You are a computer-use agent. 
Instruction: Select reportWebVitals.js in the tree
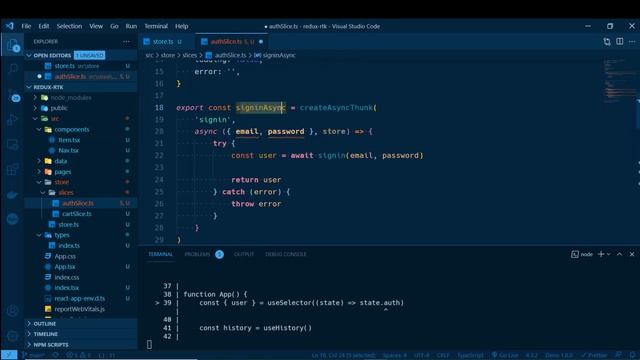pyautogui.click(x=80, y=309)
